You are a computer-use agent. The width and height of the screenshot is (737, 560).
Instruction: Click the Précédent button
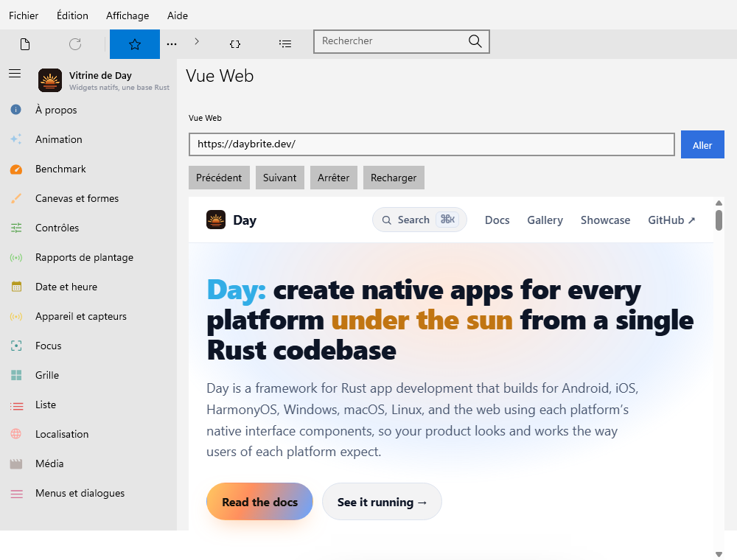pyautogui.click(x=219, y=178)
